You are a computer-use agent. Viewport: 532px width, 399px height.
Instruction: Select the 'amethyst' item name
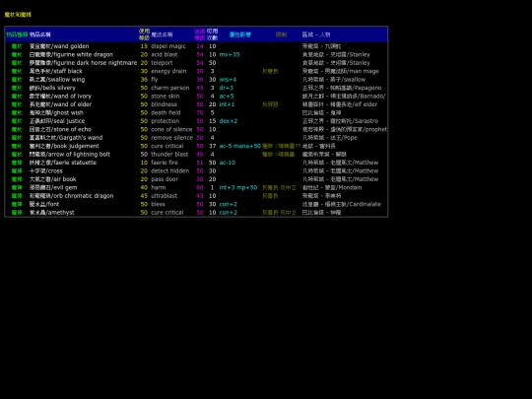pyautogui.click(x=51, y=213)
